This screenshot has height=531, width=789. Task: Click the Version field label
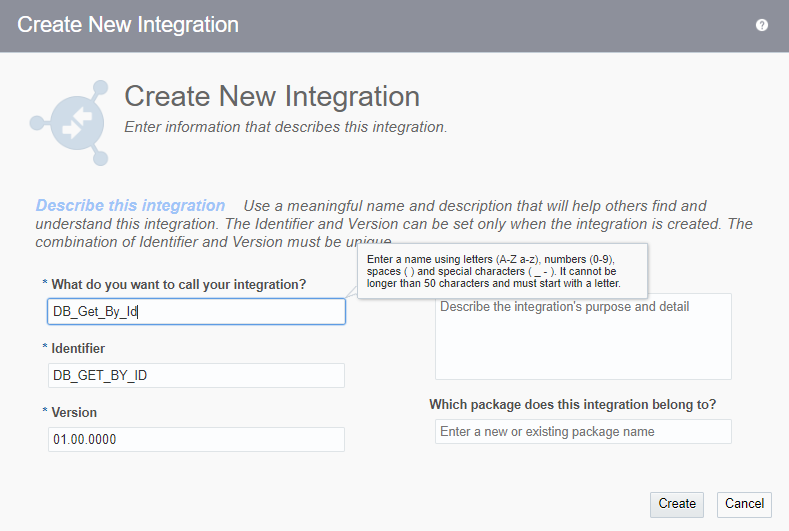[74, 412]
